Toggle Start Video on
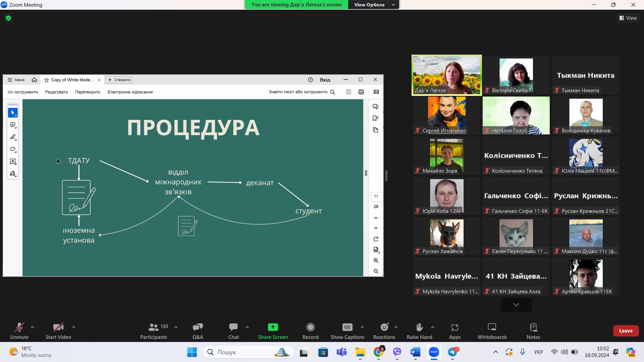This screenshot has width=644, height=362. tap(58, 327)
